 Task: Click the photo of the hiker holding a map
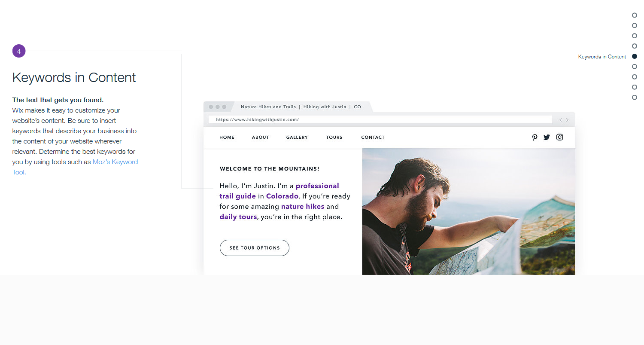[x=469, y=211]
